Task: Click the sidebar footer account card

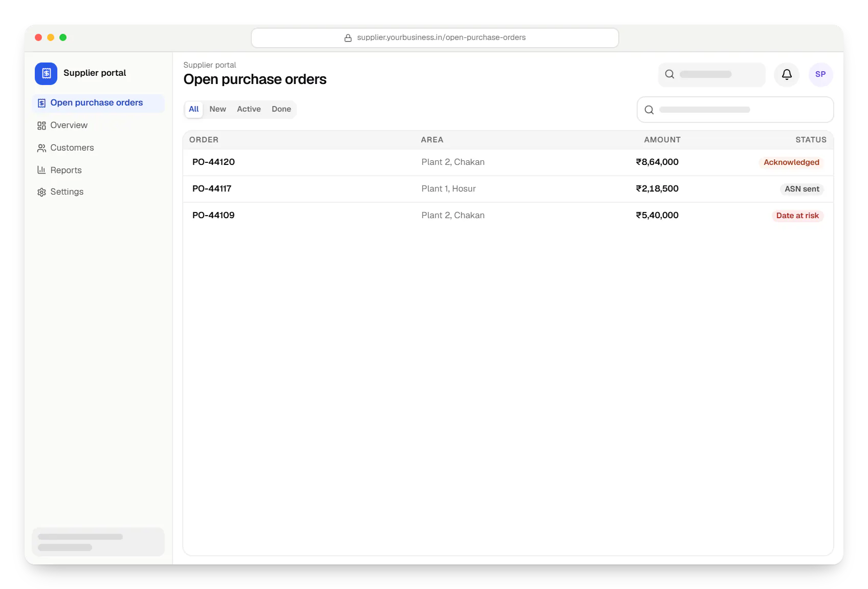Action: coord(98,542)
